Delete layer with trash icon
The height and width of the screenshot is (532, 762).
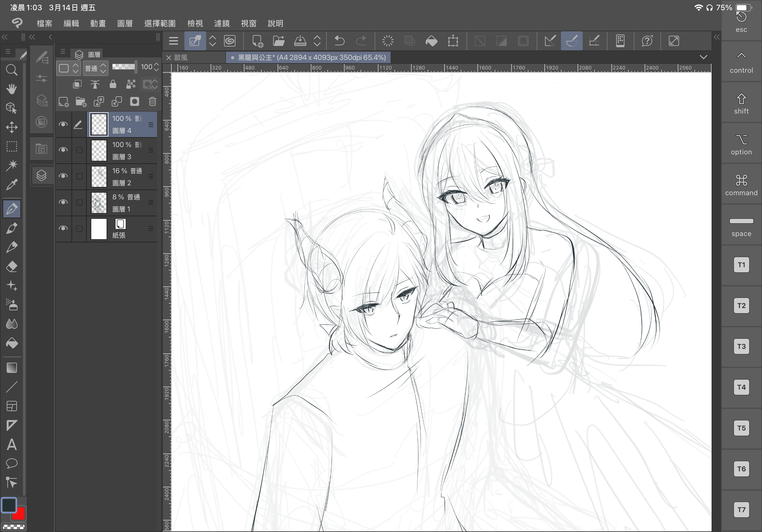(x=152, y=101)
